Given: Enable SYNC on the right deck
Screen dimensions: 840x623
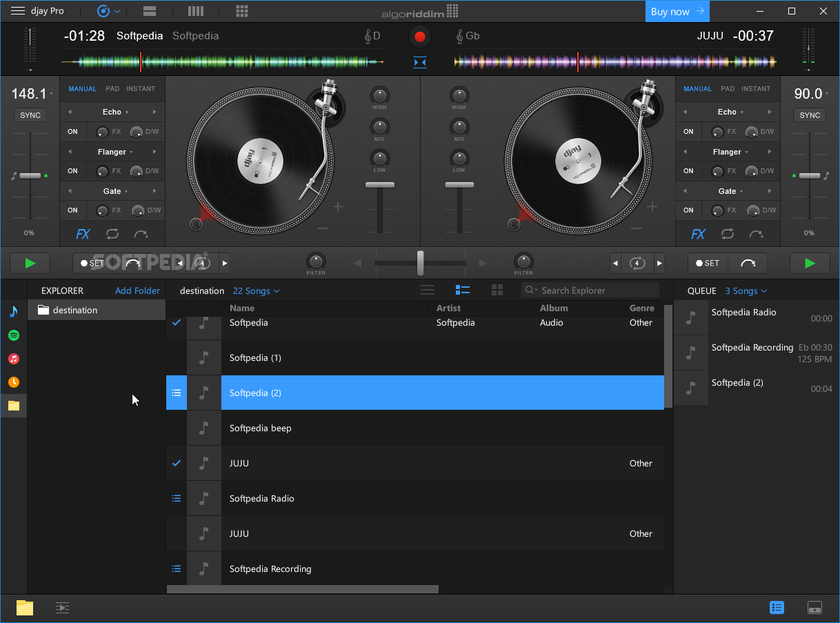Looking at the screenshot, I should (810, 115).
